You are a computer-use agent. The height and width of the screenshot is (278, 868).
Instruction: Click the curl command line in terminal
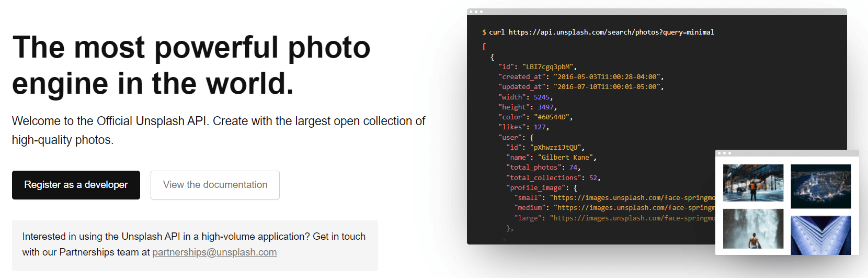click(598, 32)
